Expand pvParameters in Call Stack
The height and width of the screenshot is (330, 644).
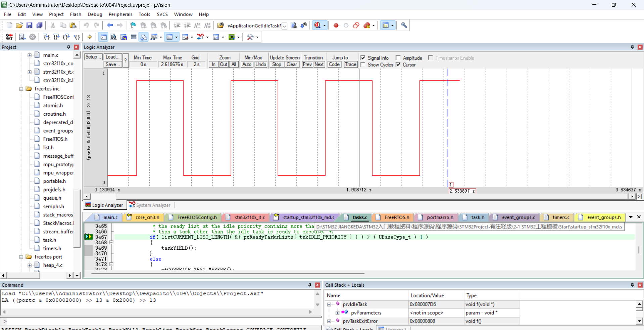click(337, 313)
